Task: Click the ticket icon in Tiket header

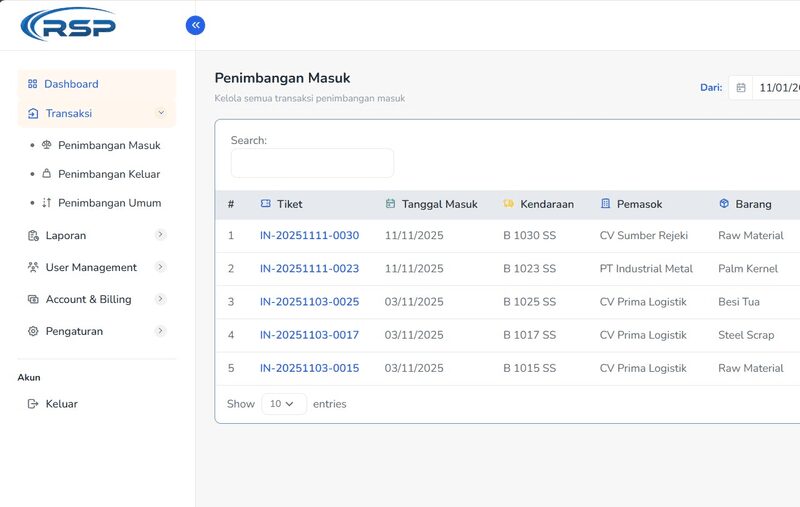Action: coord(265,204)
